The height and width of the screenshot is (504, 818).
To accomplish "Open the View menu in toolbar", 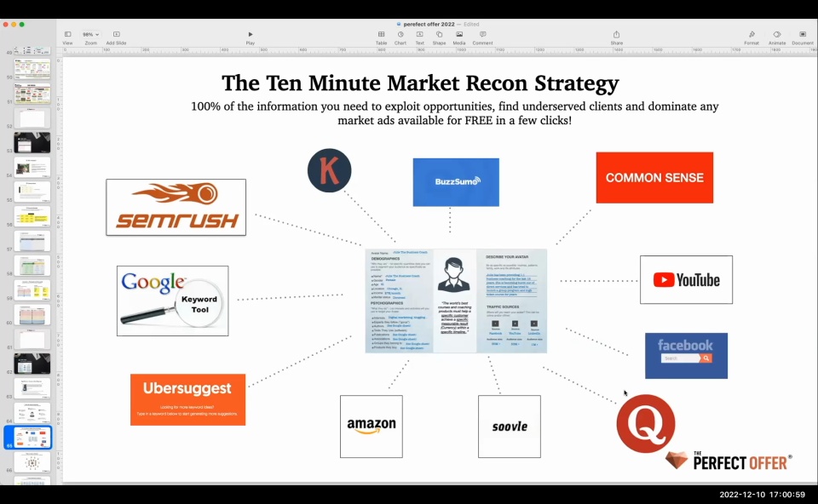I will coord(67,37).
